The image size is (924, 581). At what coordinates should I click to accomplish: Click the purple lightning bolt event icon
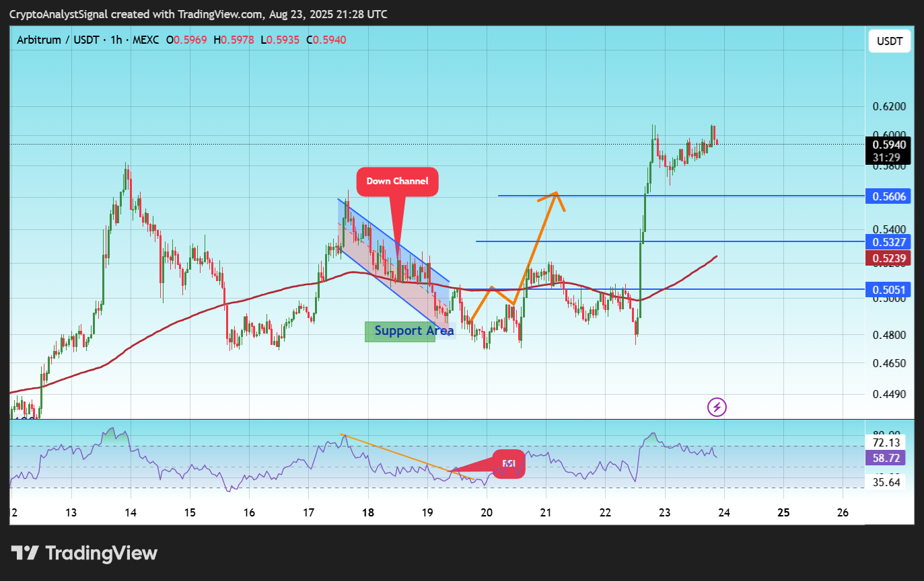[717, 407]
